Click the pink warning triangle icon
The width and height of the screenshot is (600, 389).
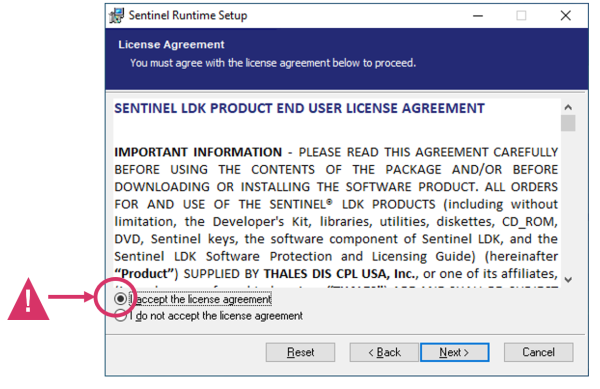(x=28, y=299)
